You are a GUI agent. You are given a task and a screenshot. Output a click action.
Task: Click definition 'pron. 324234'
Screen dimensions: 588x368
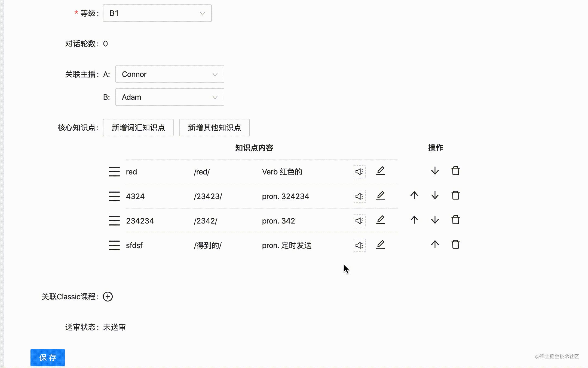point(286,196)
